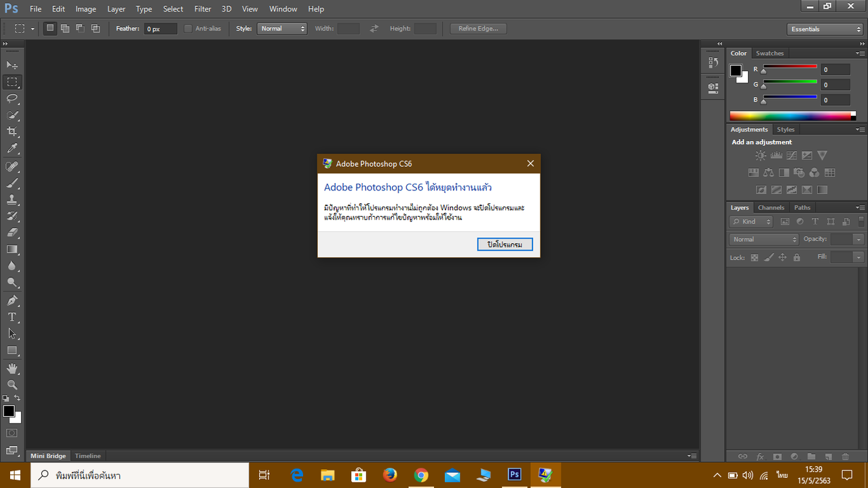The height and width of the screenshot is (488, 868).
Task: Switch to the Swatches tab
Action: [770, 54]
